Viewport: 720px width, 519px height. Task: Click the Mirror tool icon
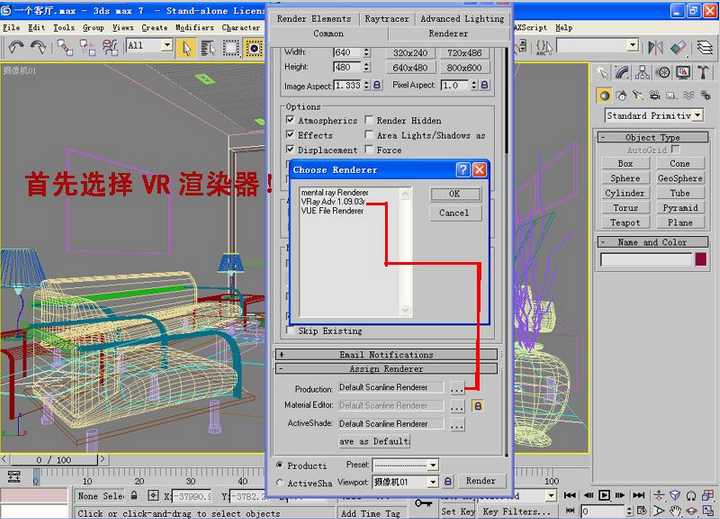coord(656,47)
